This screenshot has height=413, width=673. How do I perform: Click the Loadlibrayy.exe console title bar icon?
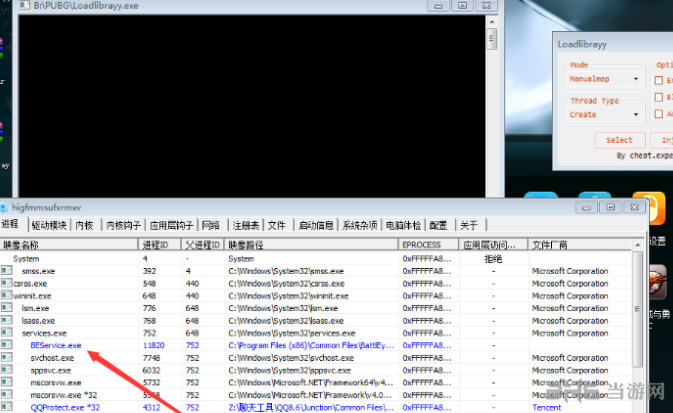pos(24,6)
